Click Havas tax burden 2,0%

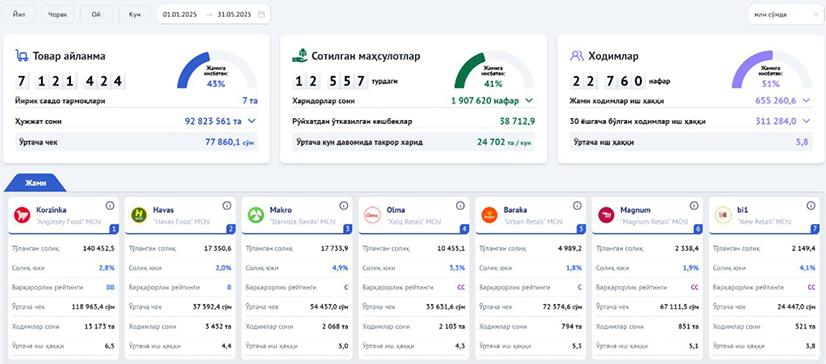223,268
